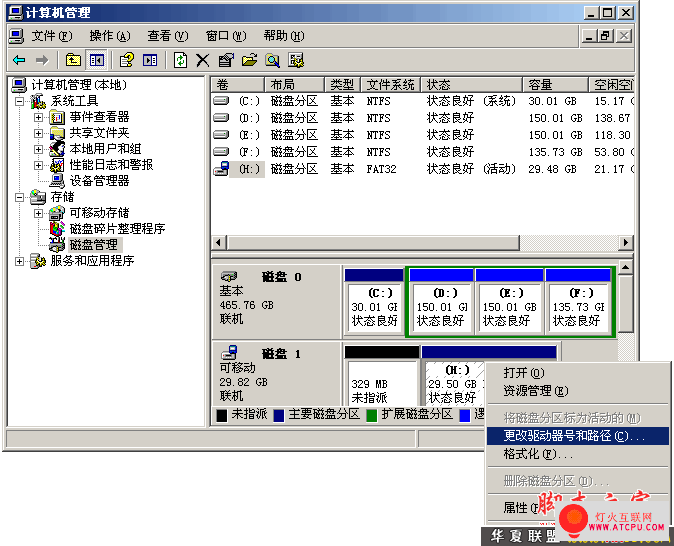674x546 pixels.
Task: Open the 帮助(H) menu
Action: point(284,36)
